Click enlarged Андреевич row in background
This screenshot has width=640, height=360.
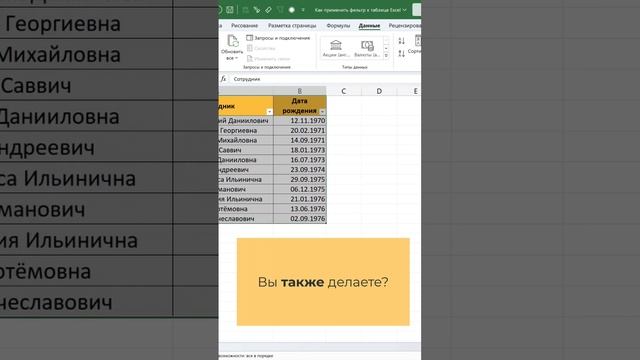(86, 147)
